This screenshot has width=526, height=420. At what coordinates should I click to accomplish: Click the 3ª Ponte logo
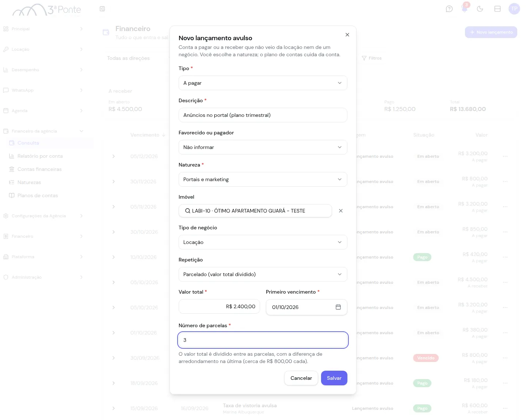point(47,10)
